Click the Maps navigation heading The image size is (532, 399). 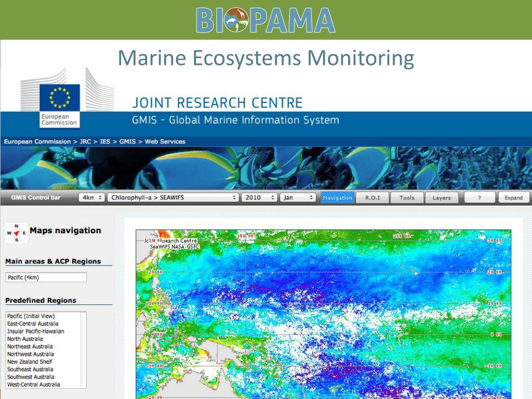65,230
